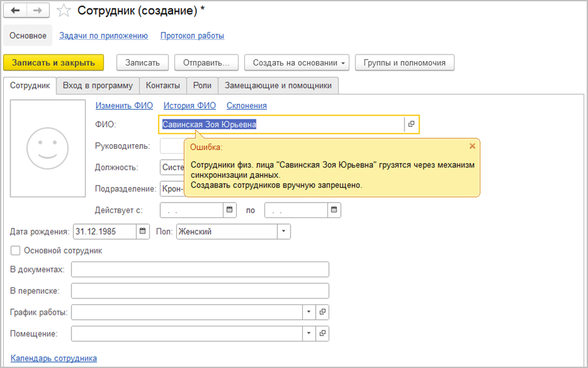This screenshot has height=368, width=588.
Task: Open Помещение selection form icon
Action: (x=322, y=334)
